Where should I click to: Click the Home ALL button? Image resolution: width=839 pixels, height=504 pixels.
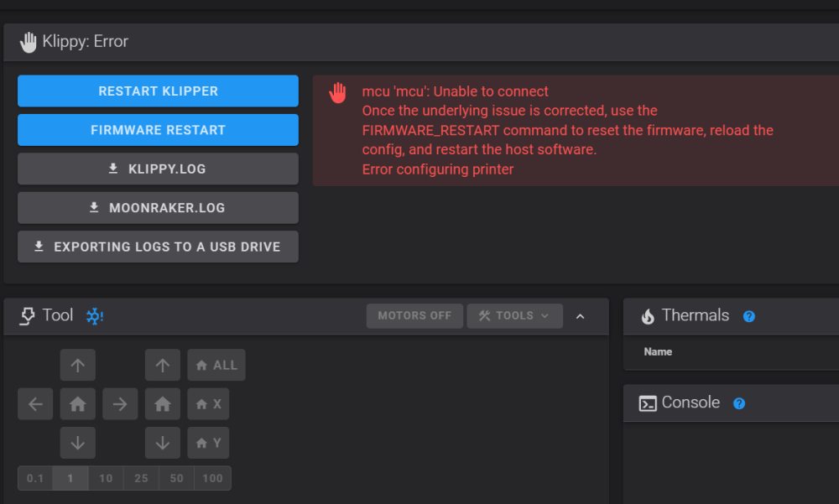216,365
